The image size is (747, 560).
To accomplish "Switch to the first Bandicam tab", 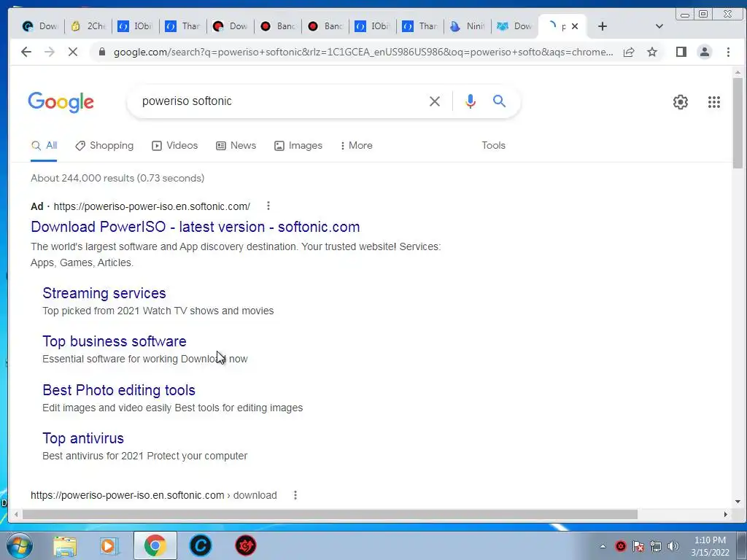I will click(278, 26).
